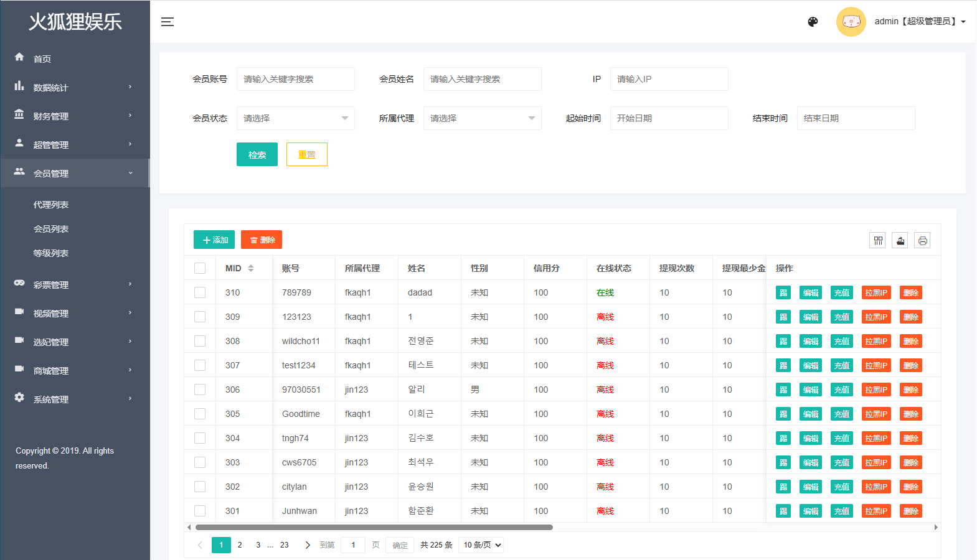Focus the 会员账号 search field
Screen dimensions: 977x560
[x=296, y=79]
